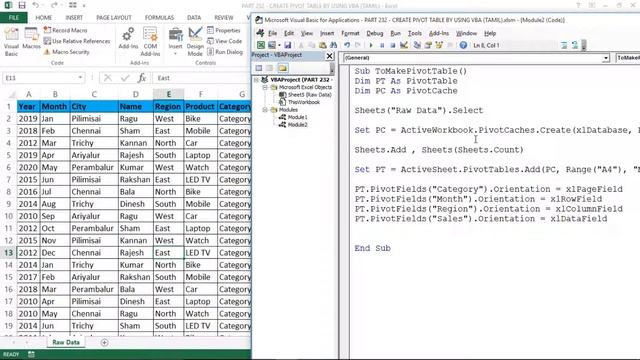Open the VBA Edit menu
The width and height of the screenshot is (640, 360).
pos(289,33)
